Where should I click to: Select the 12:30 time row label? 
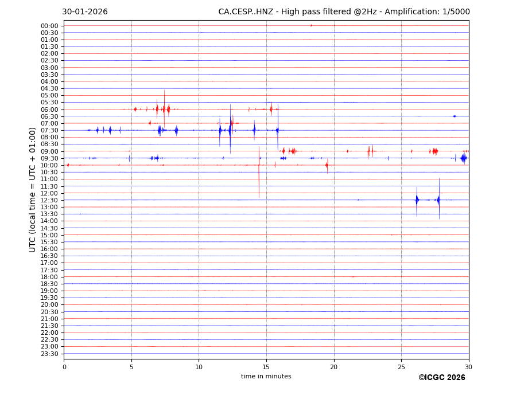pyautogui.click(x=49, y=200)
